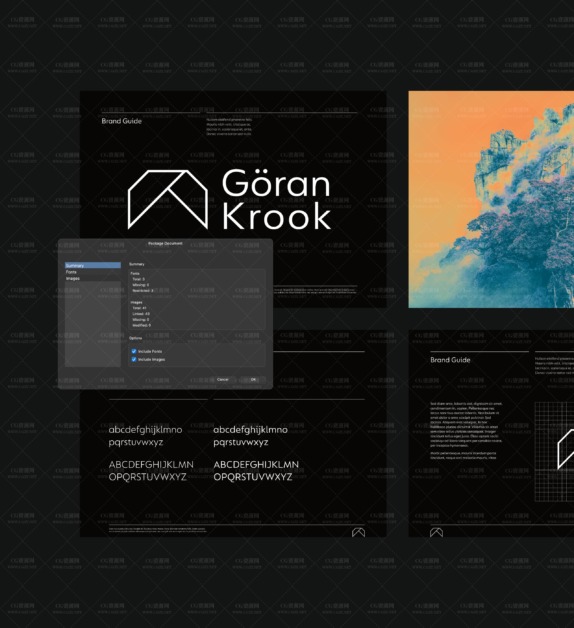Image resolution: width=574 pixels, height=628 pixels.
Task: Click the right uppercase alphabet specimen
Action: [x=256, y=471]
